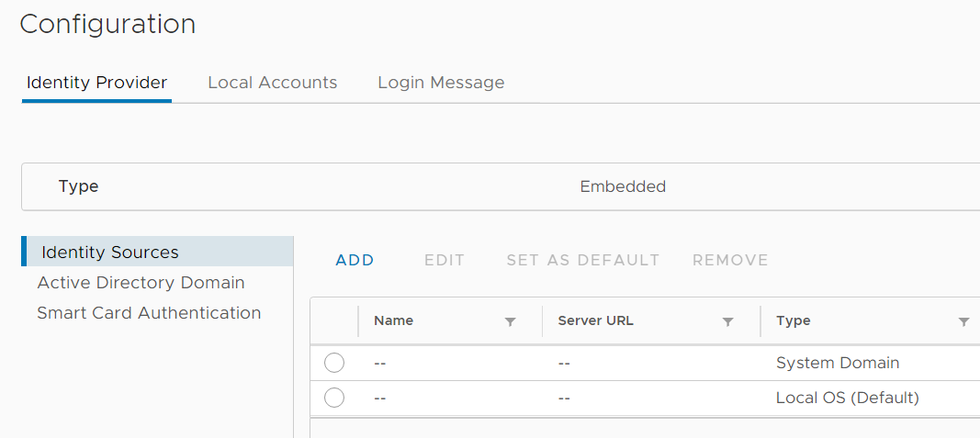Select the System Domain radio button
This screenshot has width=980, height=438.
click(x=334, y=363)
